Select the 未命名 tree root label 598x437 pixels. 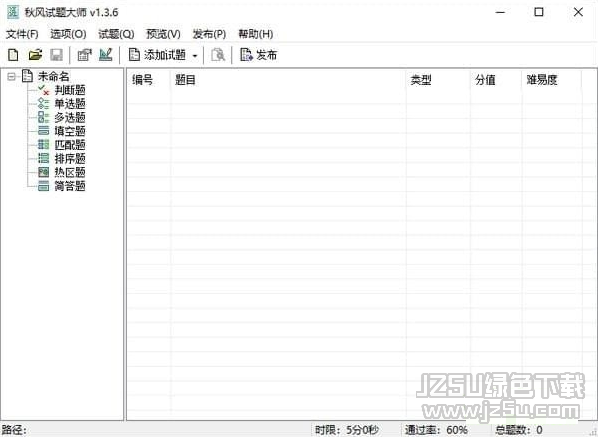pyautogui.click(x=53, y=76)
